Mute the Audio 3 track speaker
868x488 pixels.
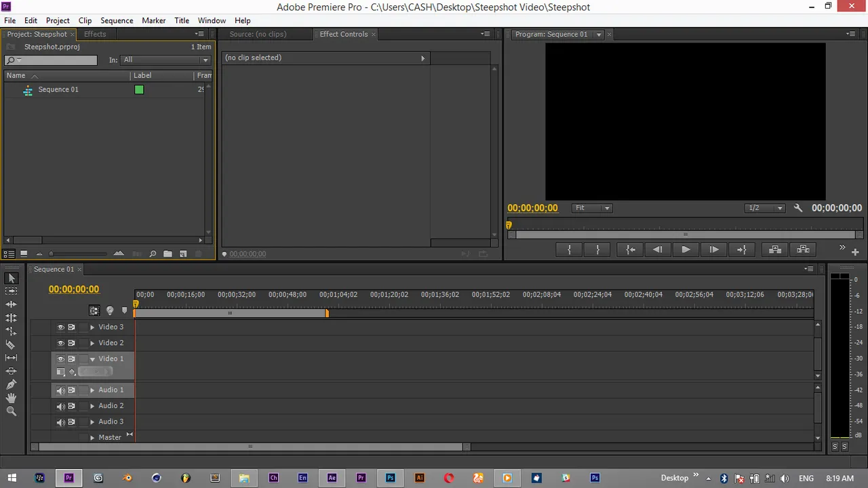60,422
